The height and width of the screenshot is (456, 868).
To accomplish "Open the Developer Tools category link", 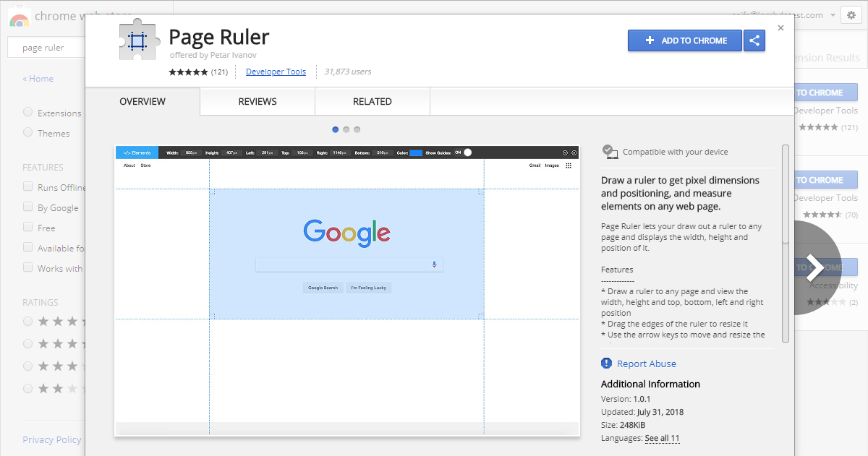I will click(x=276, y=72).
